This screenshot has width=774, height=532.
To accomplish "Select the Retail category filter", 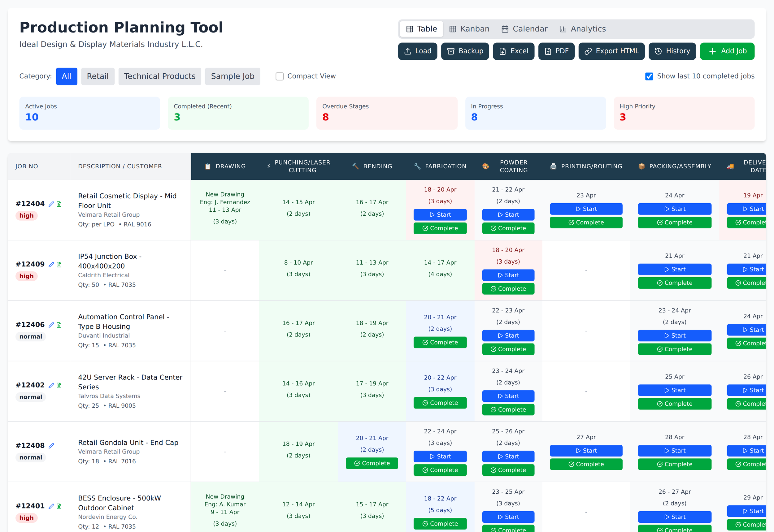I will point(98,76).
